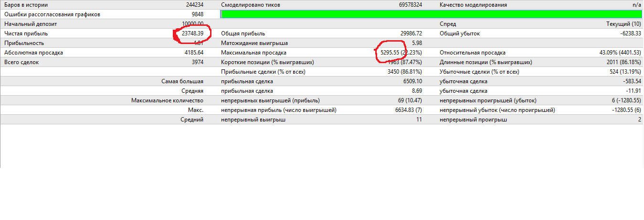
Task: Select 'Абсолютная просадка' label
Action: (33, 53)
